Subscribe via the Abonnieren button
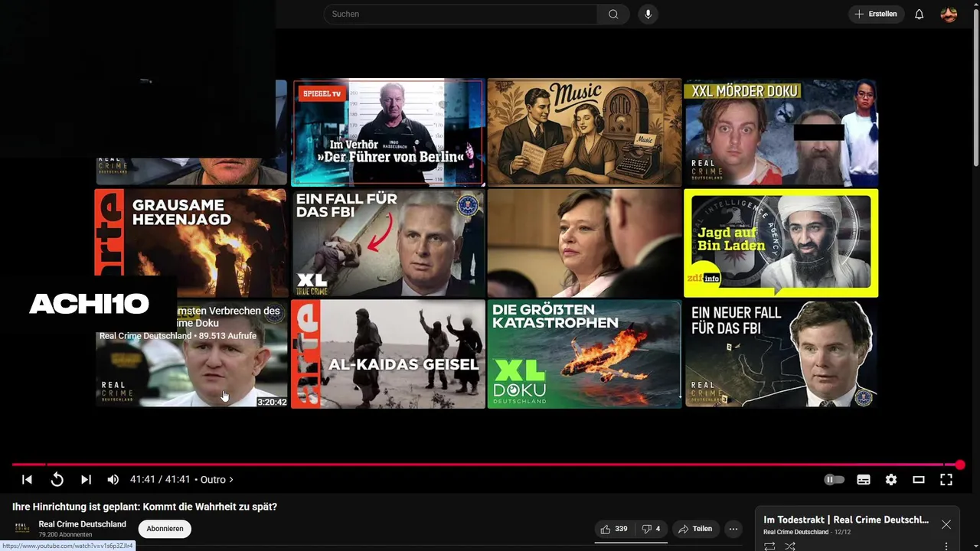 165,529
